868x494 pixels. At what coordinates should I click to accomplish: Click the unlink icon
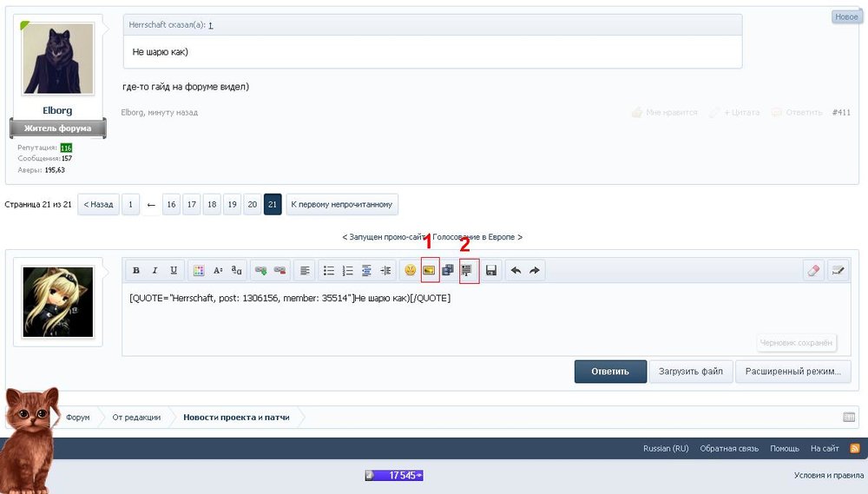pyautogui.click(x=279, y=271)
